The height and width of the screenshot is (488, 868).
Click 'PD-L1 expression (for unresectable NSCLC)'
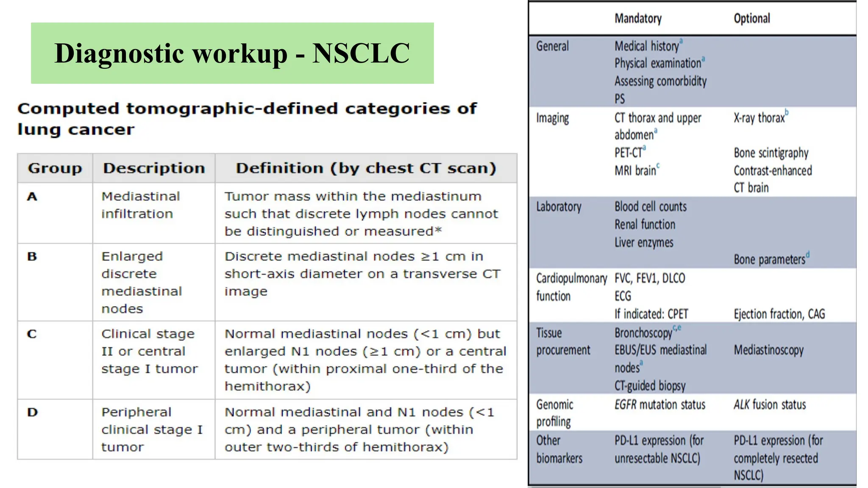(x=659, y=449)
